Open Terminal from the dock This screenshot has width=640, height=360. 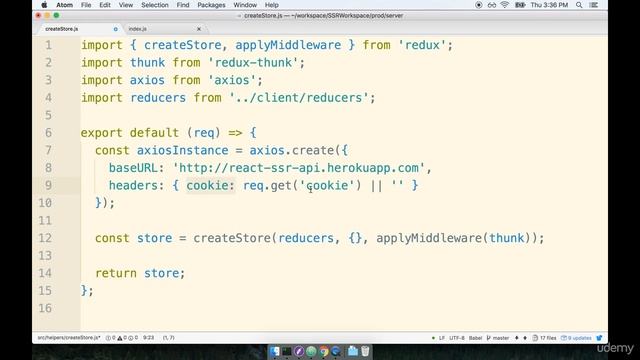coord(287,351)
